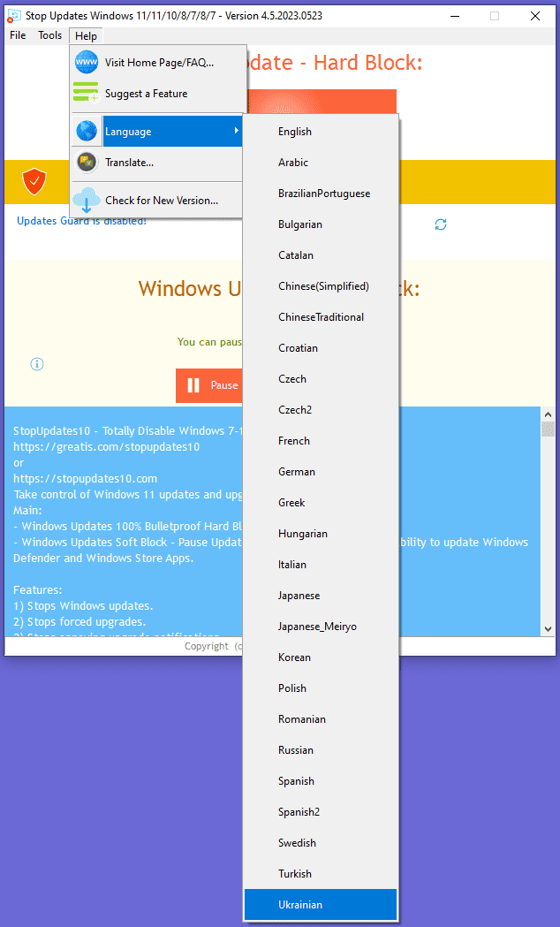Close the Help menu
The height and width of the screenshot is (927, 560).
pyautogui.click(x=86, y=36)
